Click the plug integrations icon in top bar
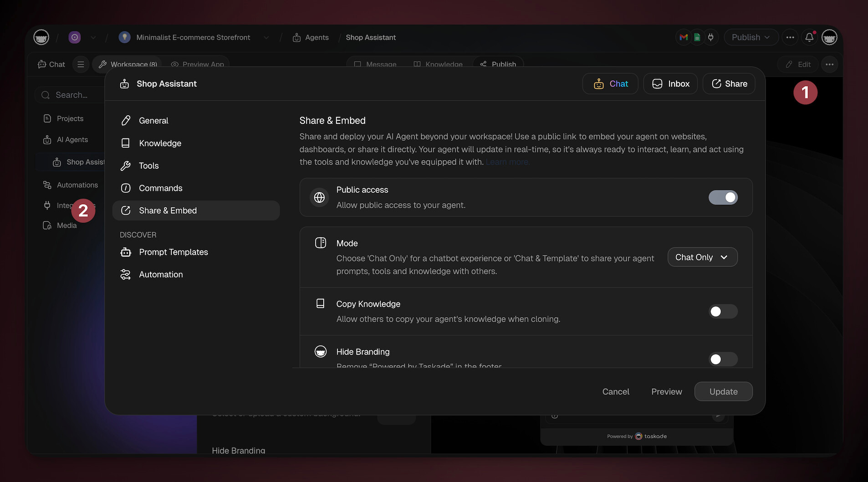The width and height of the screenshot is (868, 482). 710,37
